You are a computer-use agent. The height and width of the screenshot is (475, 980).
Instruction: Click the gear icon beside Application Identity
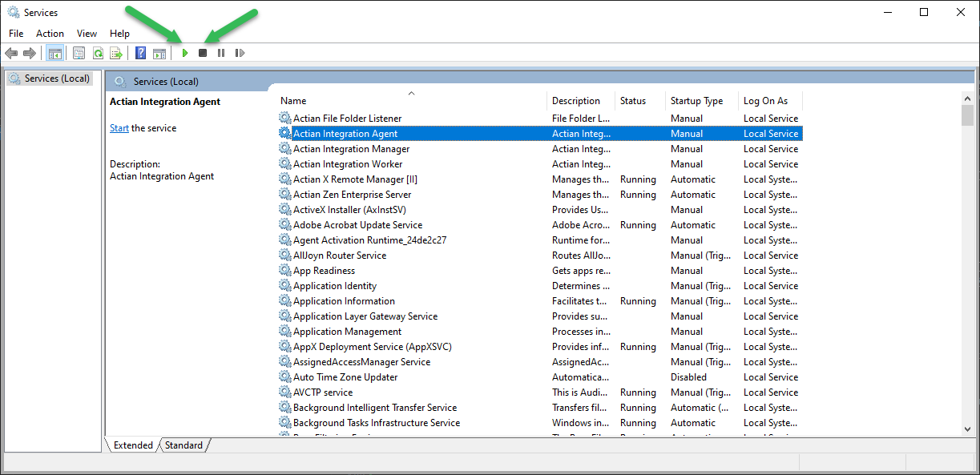[x=285, y=286]
